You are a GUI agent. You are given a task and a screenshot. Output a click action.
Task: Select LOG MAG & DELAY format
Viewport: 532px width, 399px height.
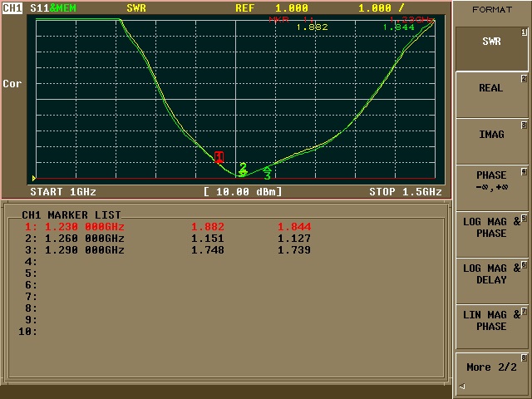[x=491, y=281]
